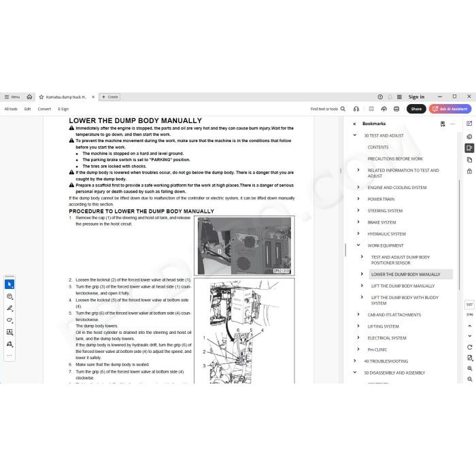Click the Print icon
Screen dimensions: 476x476
(x=396, y=109)
